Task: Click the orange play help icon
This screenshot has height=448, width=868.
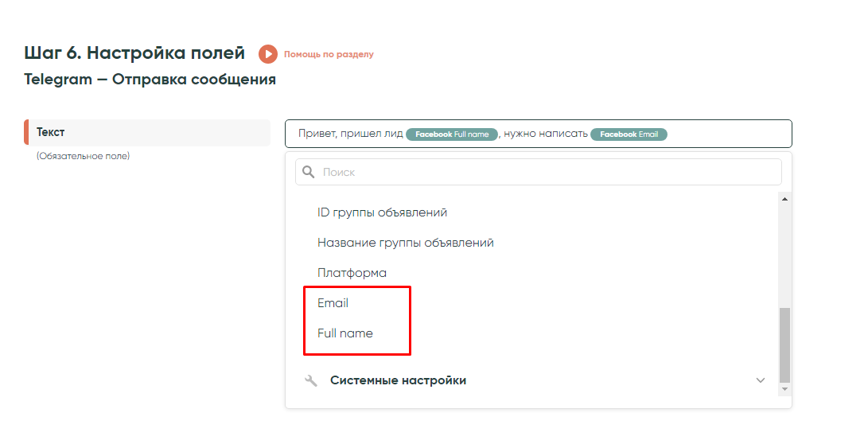Action: (268, 54)
